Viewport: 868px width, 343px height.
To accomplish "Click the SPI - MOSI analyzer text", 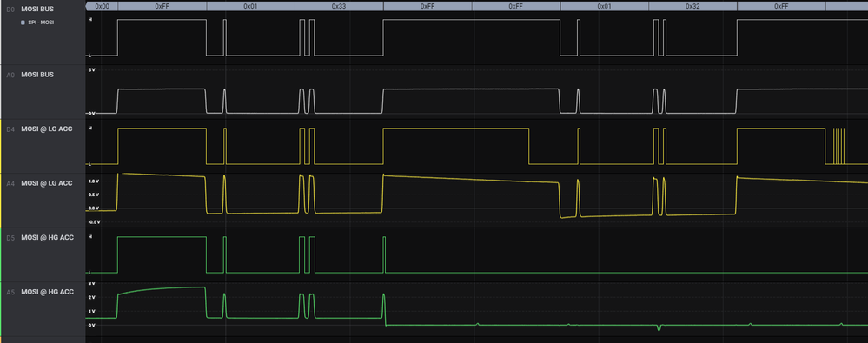I will point(41,23).
